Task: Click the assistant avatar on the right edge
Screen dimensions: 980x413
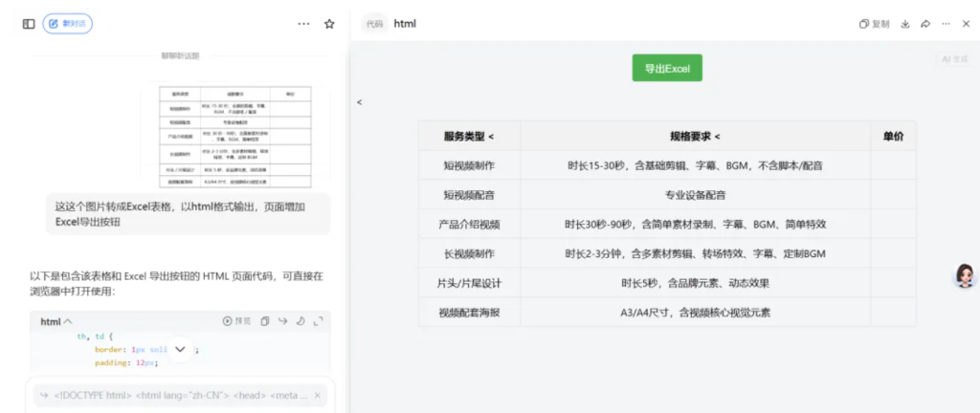Action: (965, 277)
